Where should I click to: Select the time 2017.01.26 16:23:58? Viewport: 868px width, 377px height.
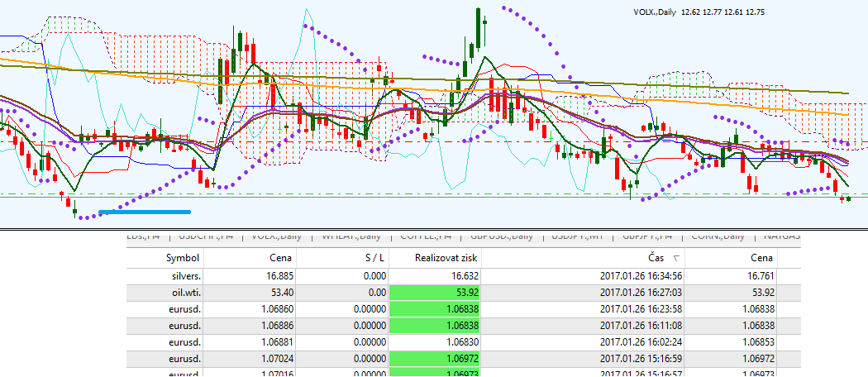click(x=641, y=309)
